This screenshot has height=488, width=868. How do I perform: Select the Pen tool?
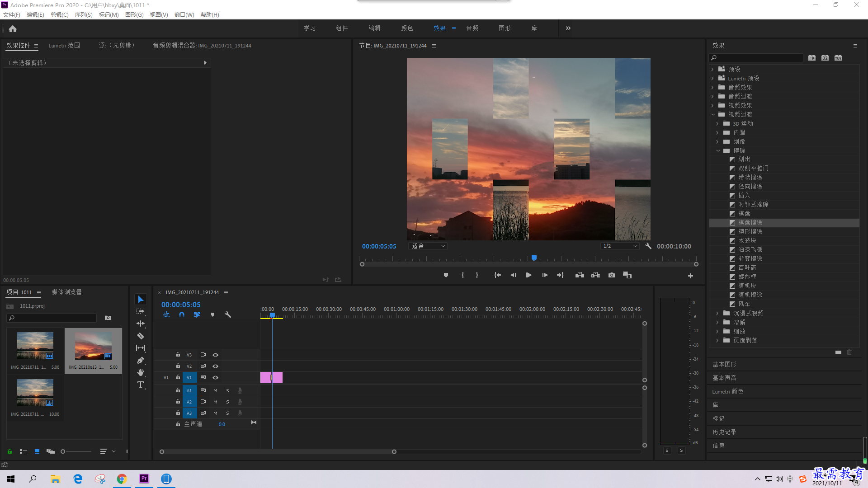pyautogui.click(x=141, y=360)
